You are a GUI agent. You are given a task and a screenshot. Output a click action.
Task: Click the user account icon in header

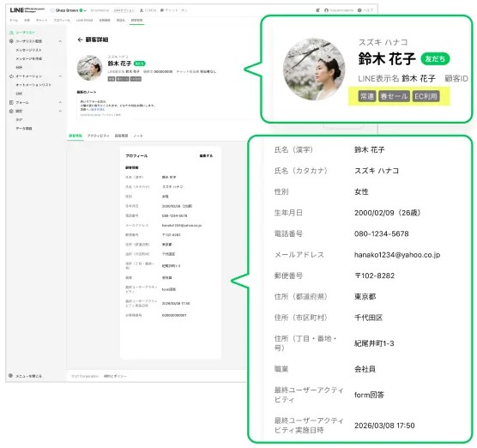(x=326, y=10)
